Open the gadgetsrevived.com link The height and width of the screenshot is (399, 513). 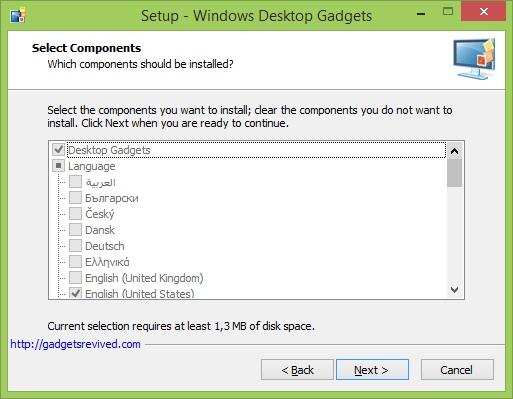pos(75,344)
